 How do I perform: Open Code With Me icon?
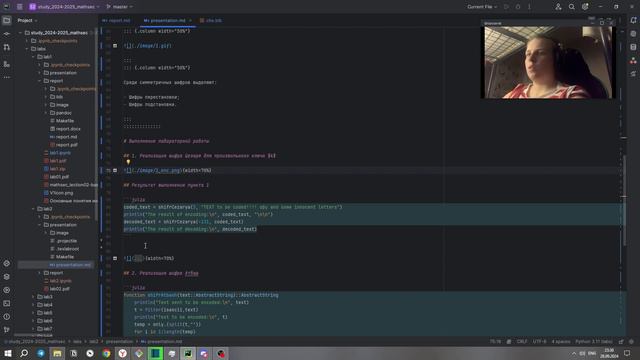click(x=558, y=7)
